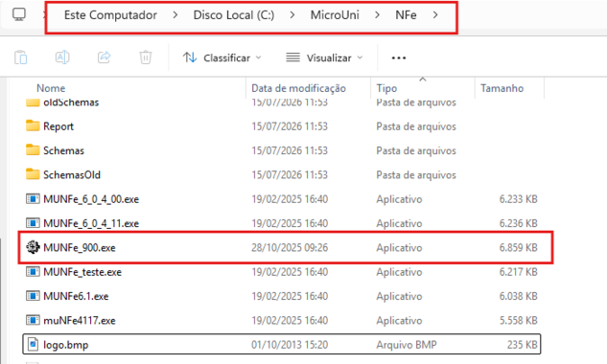Click the 6.233 KB size value
This screenshot has width=607, height=364.
(x=519, y=199)
